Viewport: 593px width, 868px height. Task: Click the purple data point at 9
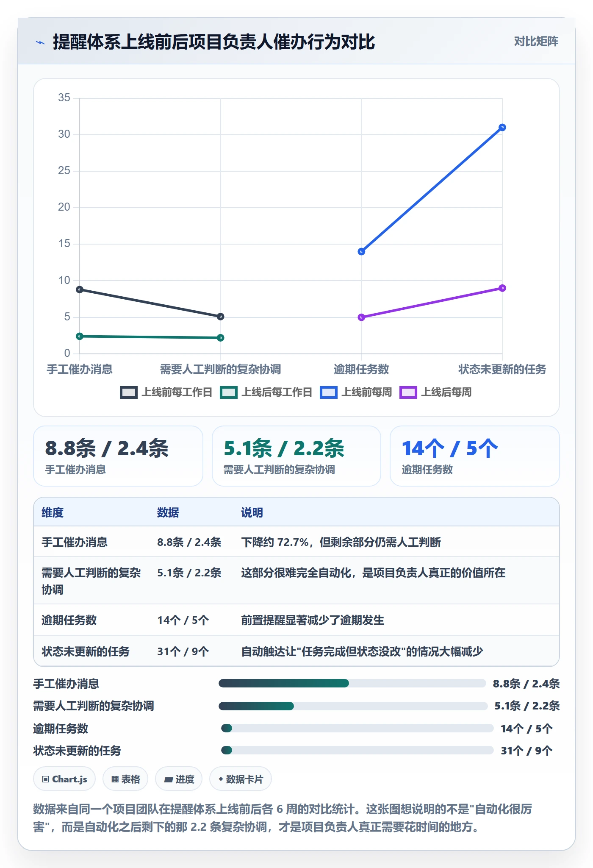(502, 288)
